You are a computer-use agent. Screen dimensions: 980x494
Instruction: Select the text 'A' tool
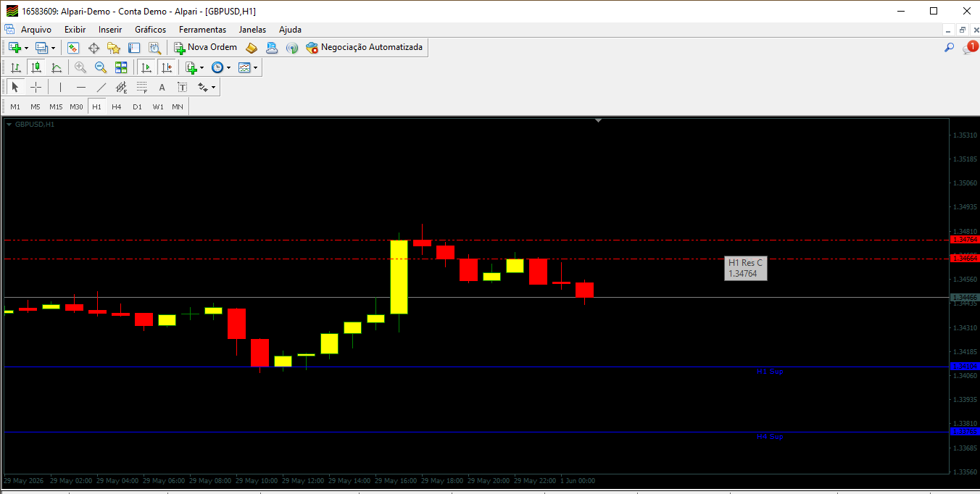coord(162,87)
